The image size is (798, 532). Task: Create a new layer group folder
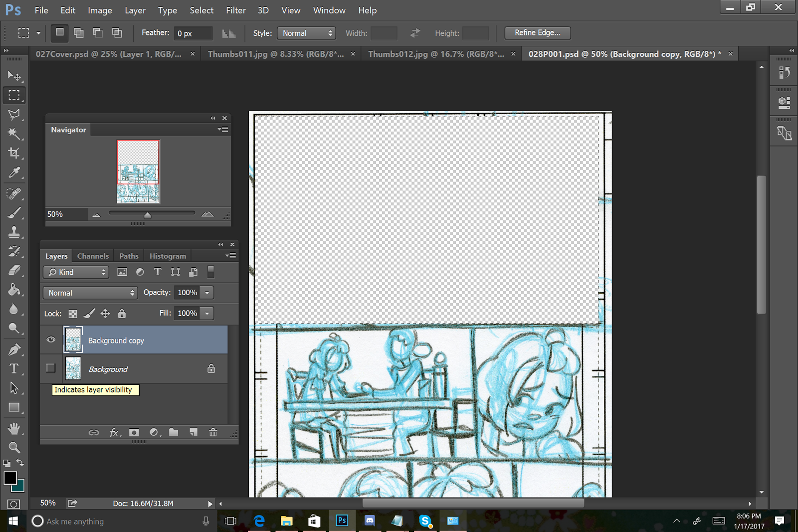[x=174, y=432]
